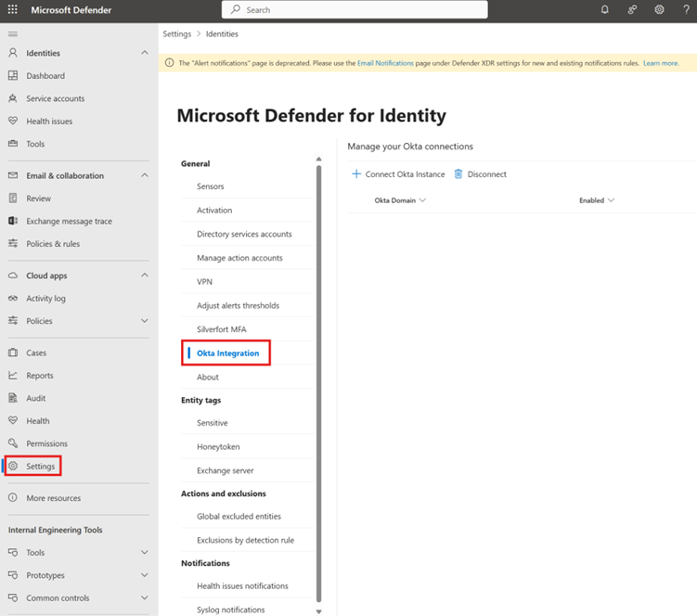Click the plus icon for Connect Okta Instance
Screen dimensions: 697x616
[x=356, y=174]
